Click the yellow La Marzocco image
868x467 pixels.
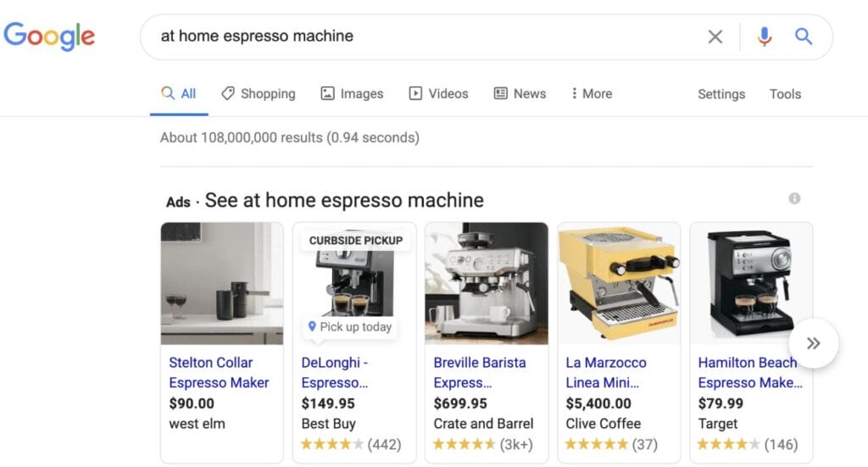tap(619, 283)
